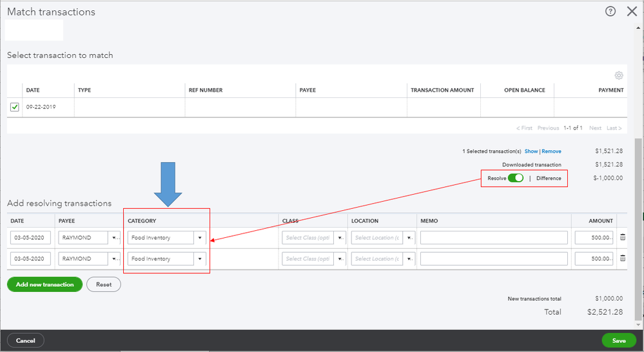Image resolution: width=644 pixels, height=352 pixels.
Task: Expand first row Food Inventory category dropdown
Action: click(200, 238)
